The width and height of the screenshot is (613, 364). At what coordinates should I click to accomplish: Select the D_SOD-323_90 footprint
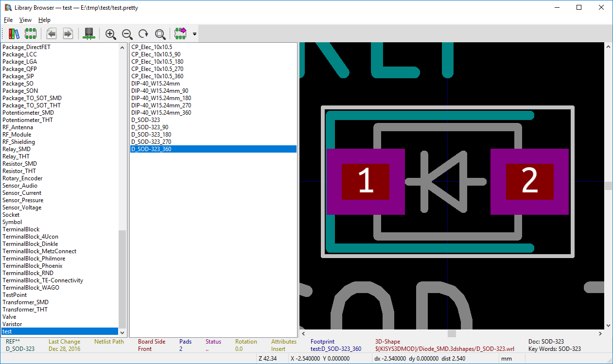(x=150, y=127)
